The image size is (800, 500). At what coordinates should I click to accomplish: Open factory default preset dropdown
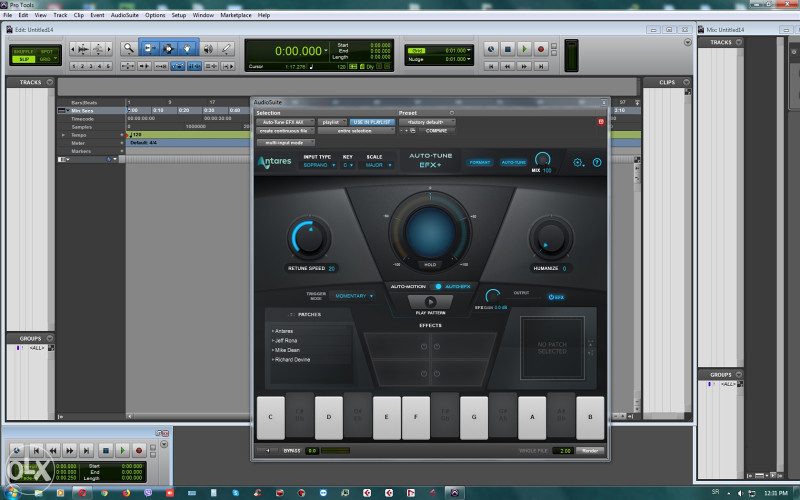pyautogui.click(x=427, y=122)
